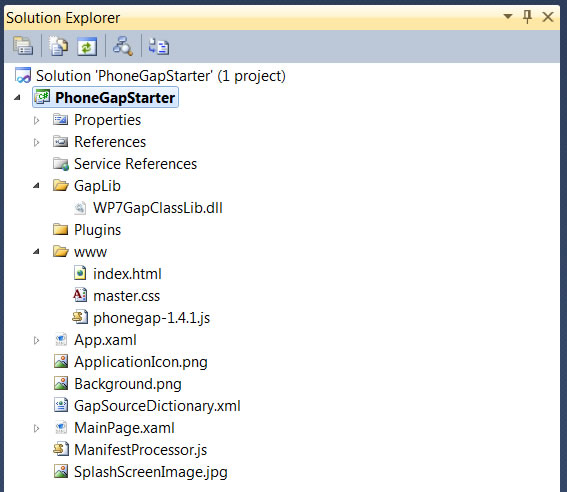Screen dimensions: 567x492
Task: Collapse the PhoneGapStarter project node
Action: coord(17,98)
